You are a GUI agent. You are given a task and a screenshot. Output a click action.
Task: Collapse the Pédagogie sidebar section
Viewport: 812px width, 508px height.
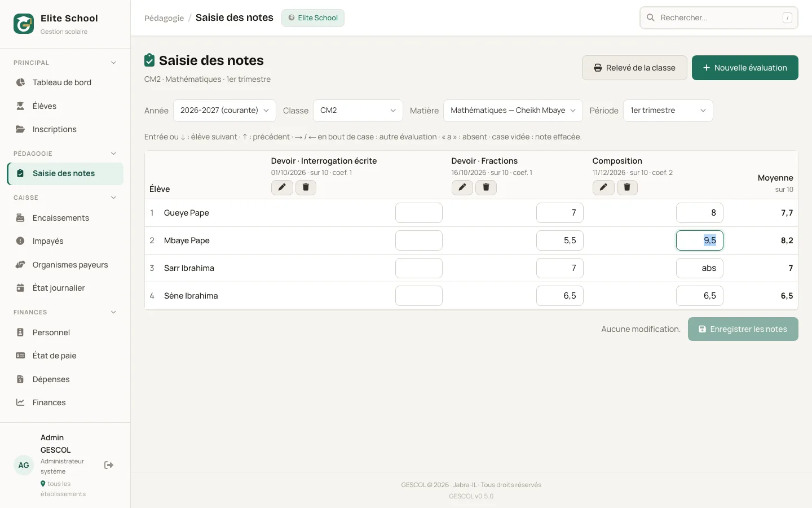coord(65,154)
